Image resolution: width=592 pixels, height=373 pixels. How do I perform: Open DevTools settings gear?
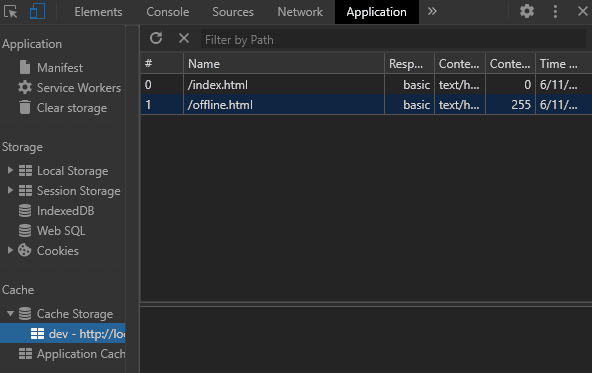[x=527, y=11]
